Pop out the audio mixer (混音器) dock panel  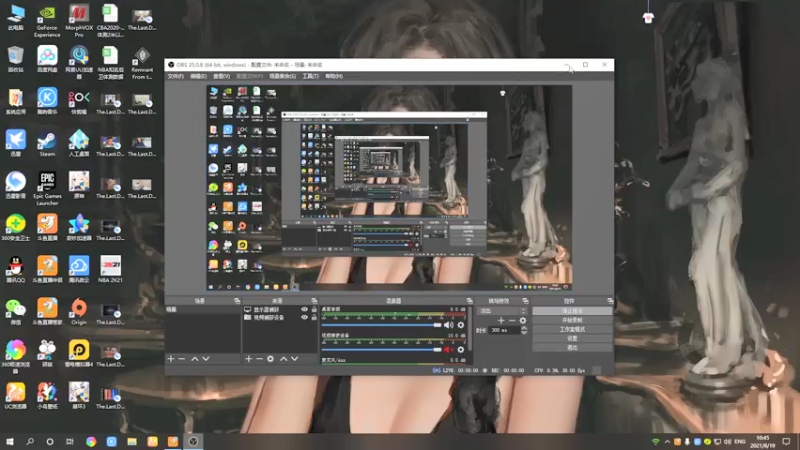pyautogui.click(x=469, y=301)
